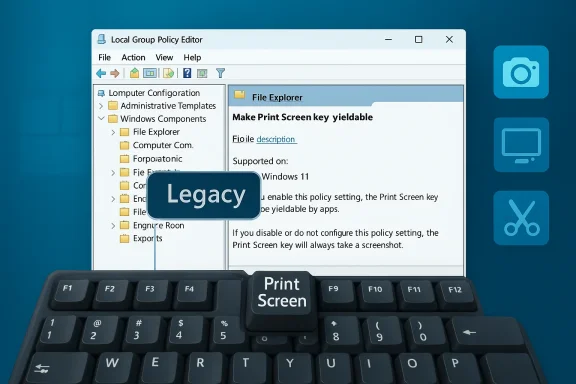The image size is (576, 384).
Task: Click the 'Supported on:' text
Action: pyautogui.click(x=260, y=161)
